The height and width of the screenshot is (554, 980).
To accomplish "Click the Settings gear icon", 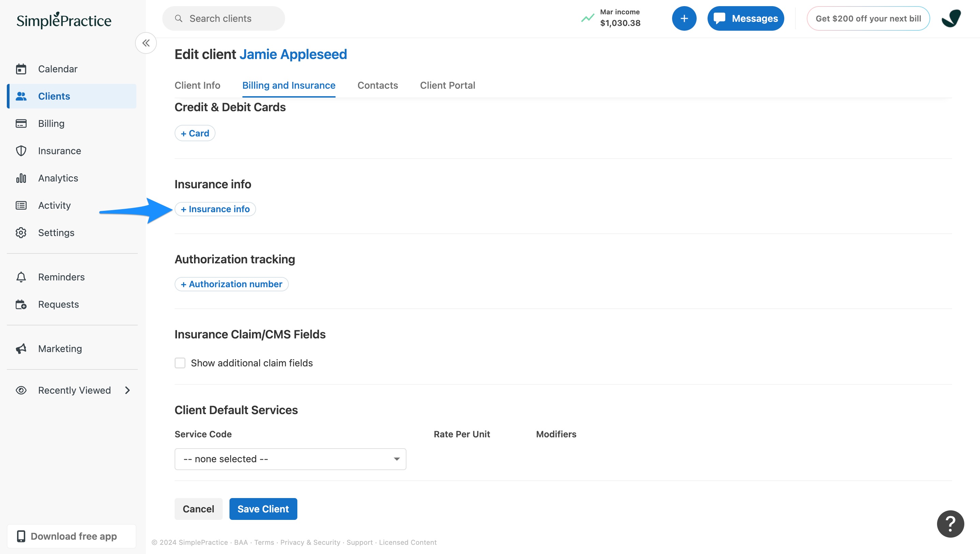I will point(21,233).
